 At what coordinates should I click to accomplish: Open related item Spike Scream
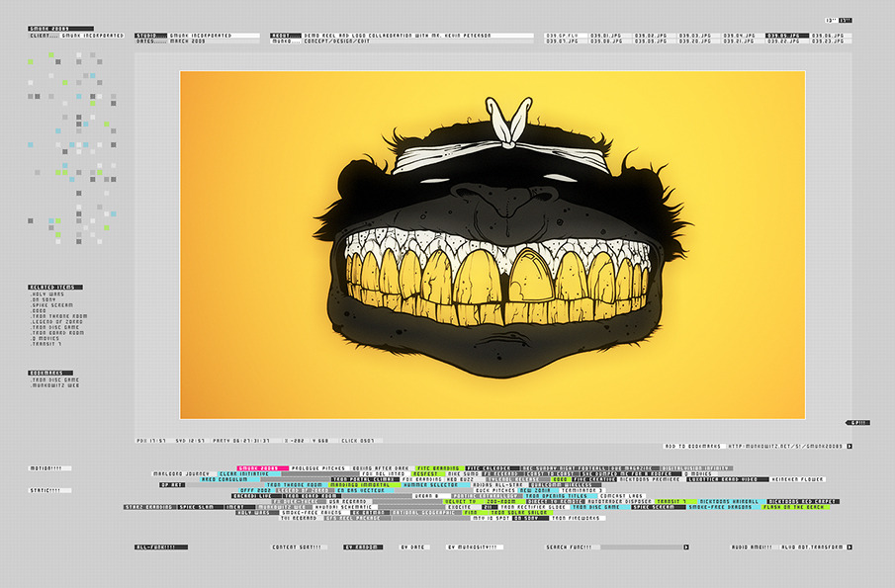click(x=52, y=305)
